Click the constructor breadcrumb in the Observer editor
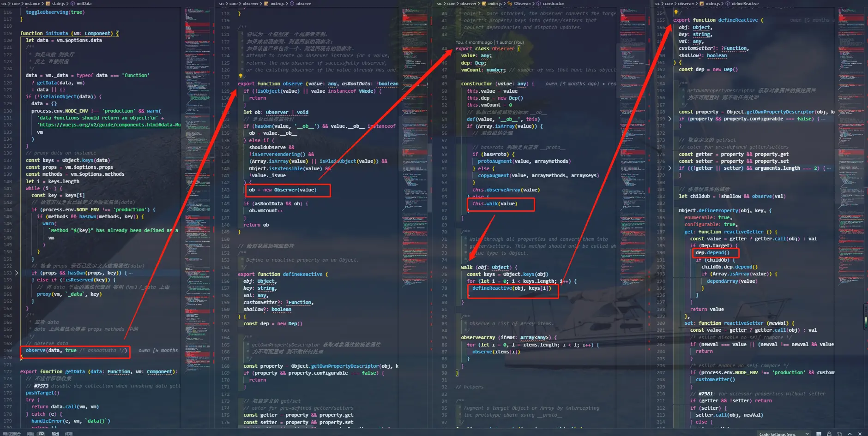This screenshot has height=436, width=868. 553,4
